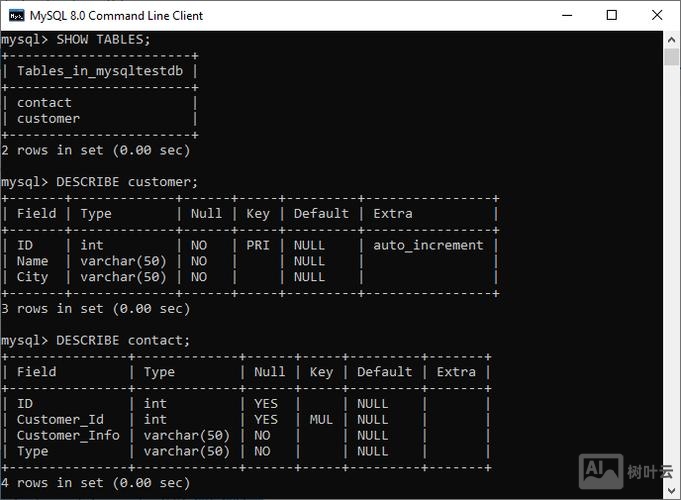Click 'contact' in the tables list

coord(44,103)
